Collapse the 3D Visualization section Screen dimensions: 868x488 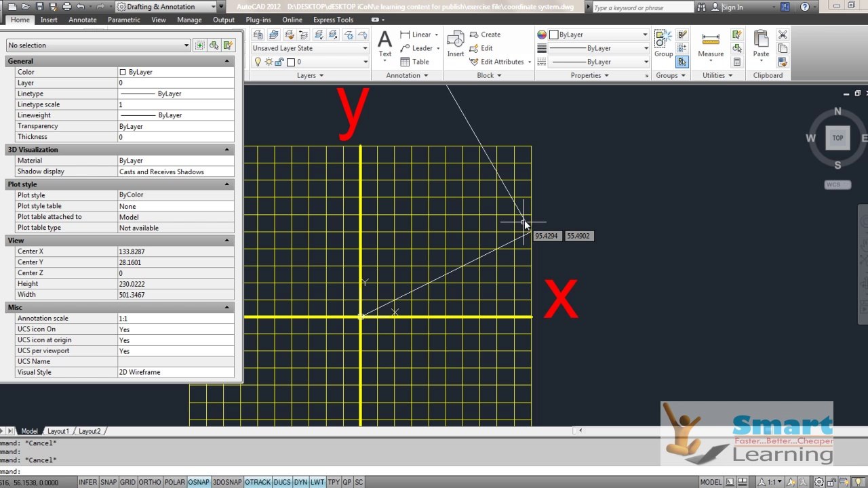(x=227, y=149)
